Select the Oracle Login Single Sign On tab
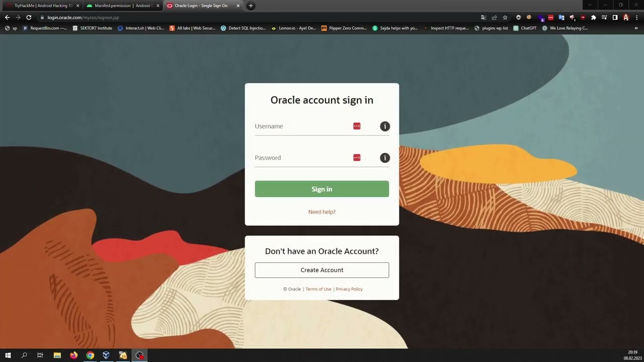644x362 pixels. click(203, 6)
